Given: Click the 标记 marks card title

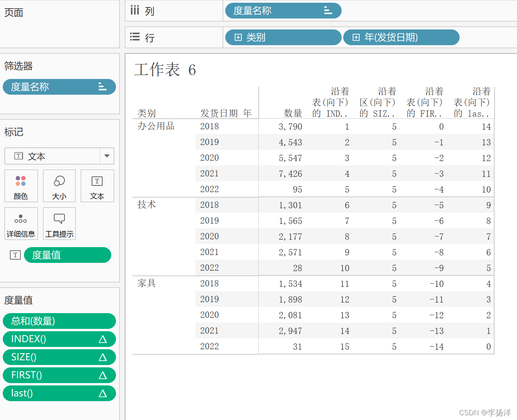Looking at the screenshot, I should click(x=14, y=132).
